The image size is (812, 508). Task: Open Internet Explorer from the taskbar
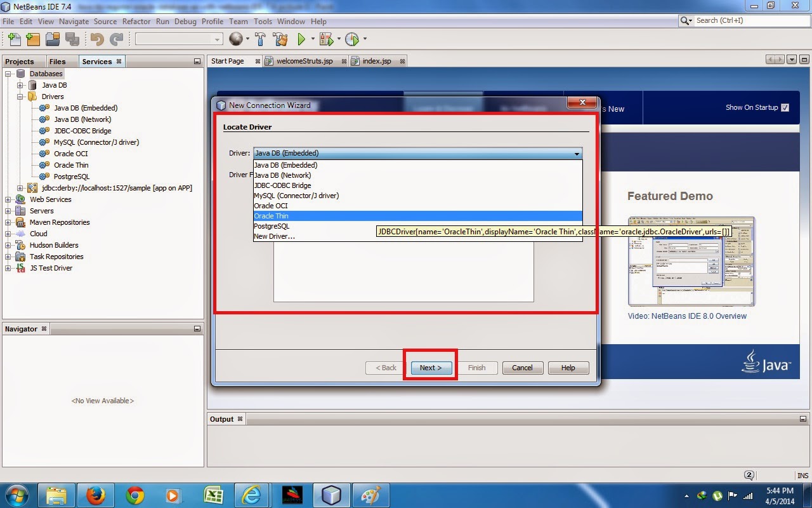(x=252, y=495)
